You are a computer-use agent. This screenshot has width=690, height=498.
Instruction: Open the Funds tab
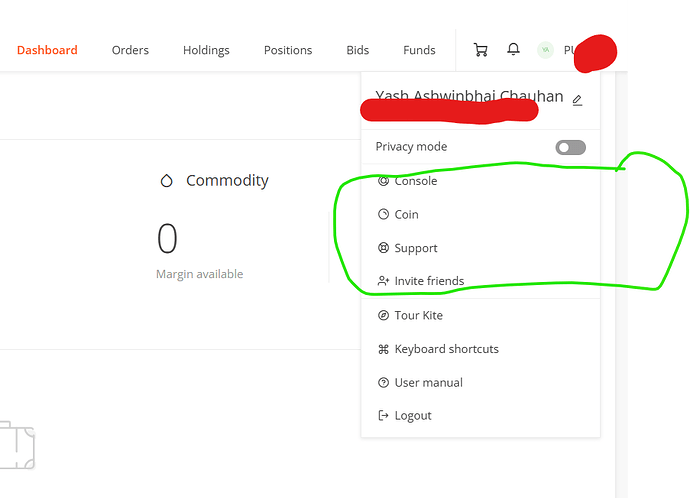click(419, 50)
